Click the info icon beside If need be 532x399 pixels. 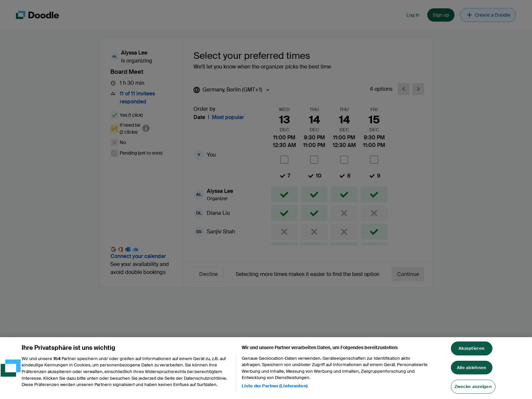[x=146, y=128]
